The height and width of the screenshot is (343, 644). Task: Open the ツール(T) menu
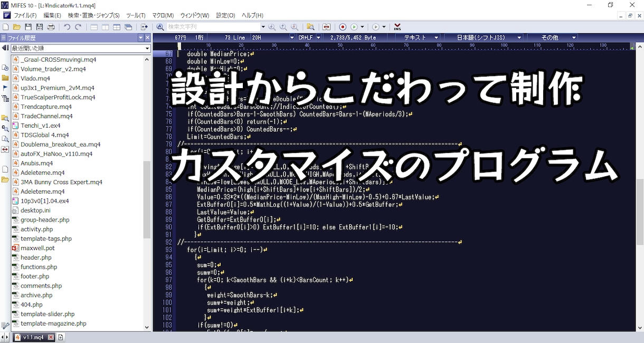(x=136, y=15)
